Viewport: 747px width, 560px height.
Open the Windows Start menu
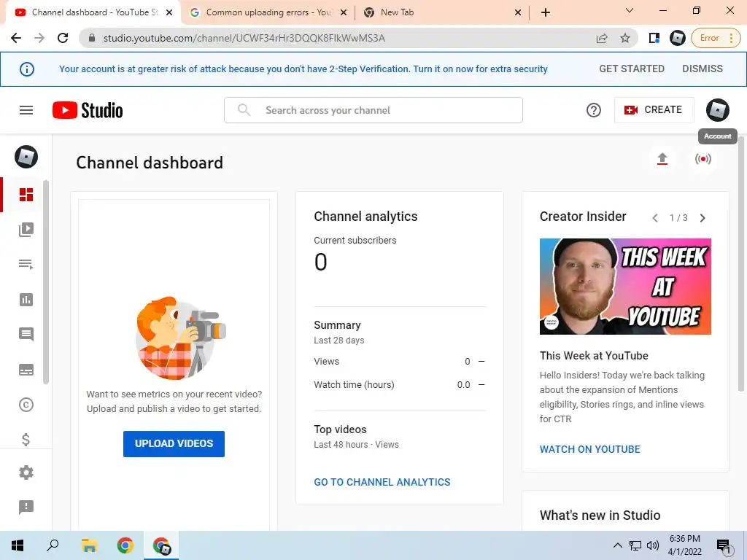(18, 545)
